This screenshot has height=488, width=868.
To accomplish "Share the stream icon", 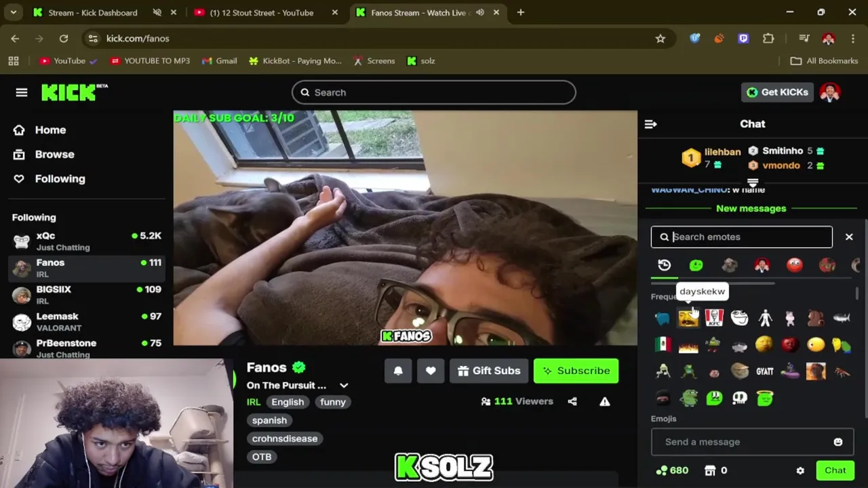I will [x=572, y=401].
